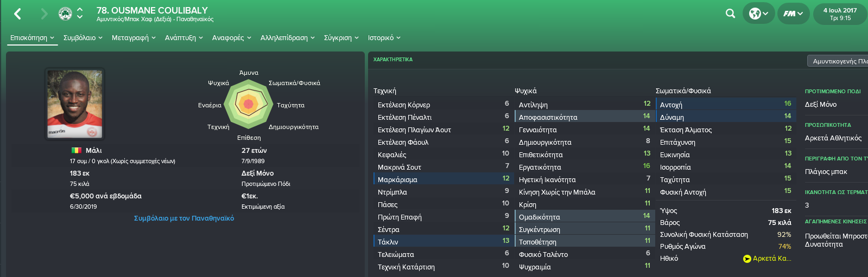Open the search magnifier icon
868x277 pixels.
click(730, 14)
